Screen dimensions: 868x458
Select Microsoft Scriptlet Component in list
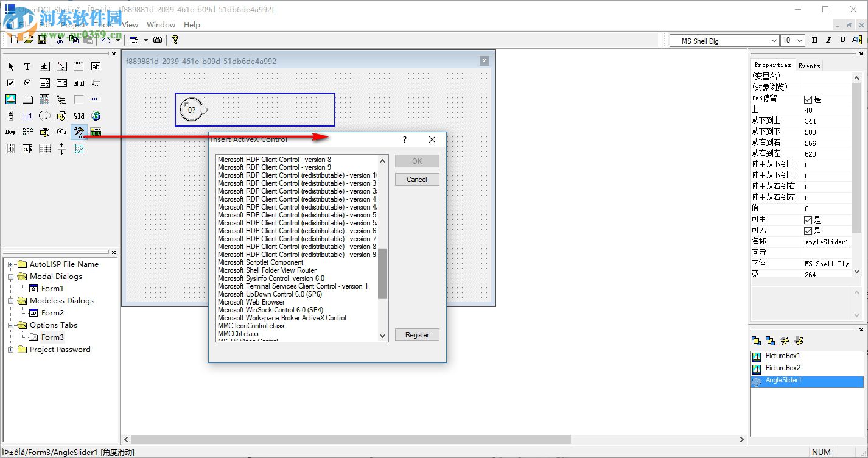[x=261, y=262]
